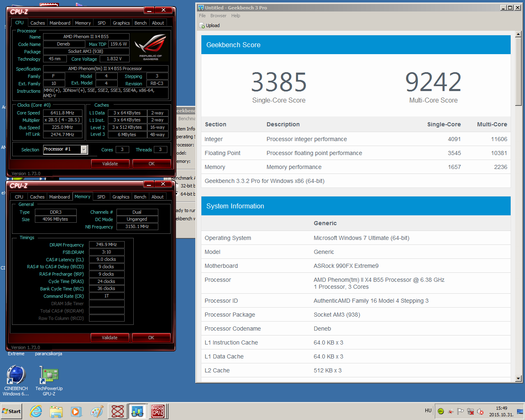Click the Bus Speed field 225.0 MHz
The width and height of the screenshot is (525, 420).
(62, 128)
